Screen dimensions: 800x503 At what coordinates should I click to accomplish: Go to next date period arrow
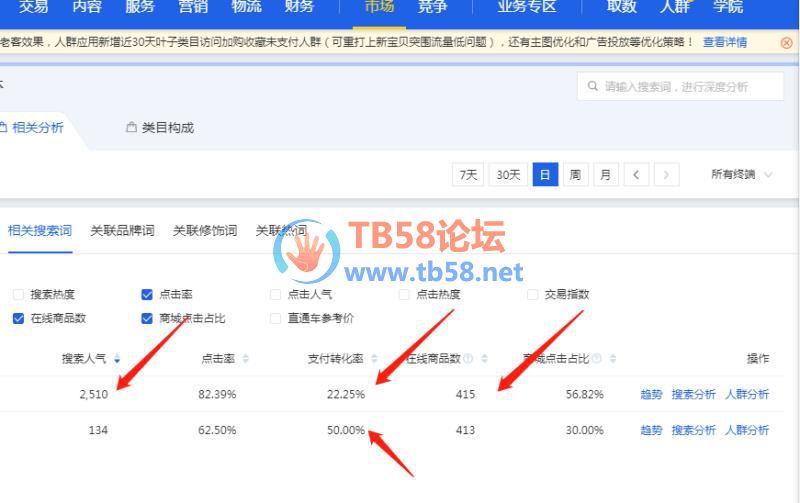[x=666, y=175]
